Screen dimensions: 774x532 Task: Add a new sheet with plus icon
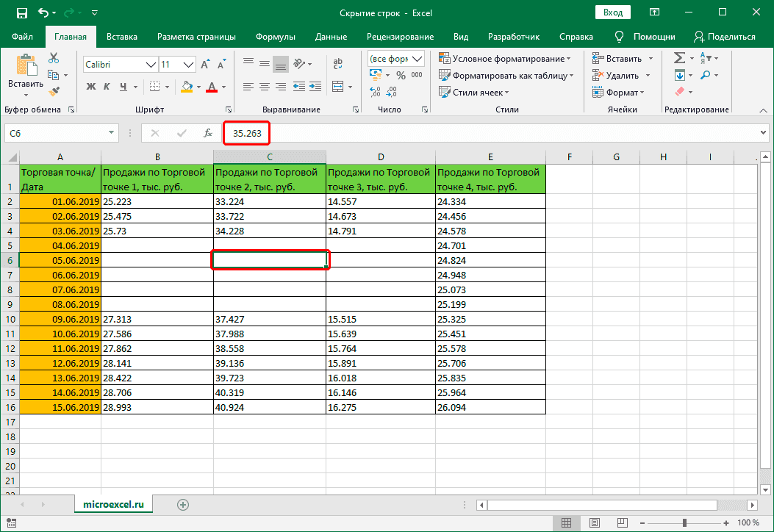pos(183,504)
